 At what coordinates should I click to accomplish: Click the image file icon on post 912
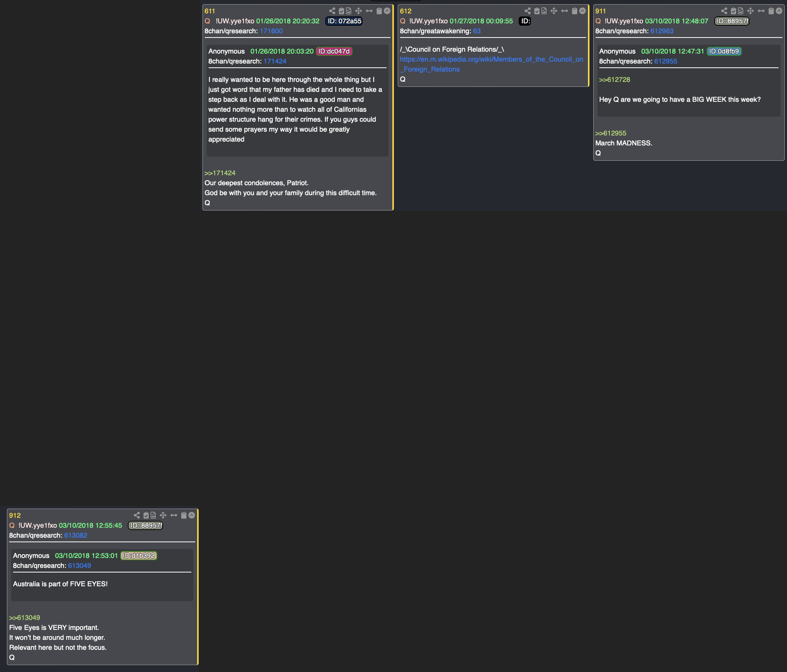[153, 515]
